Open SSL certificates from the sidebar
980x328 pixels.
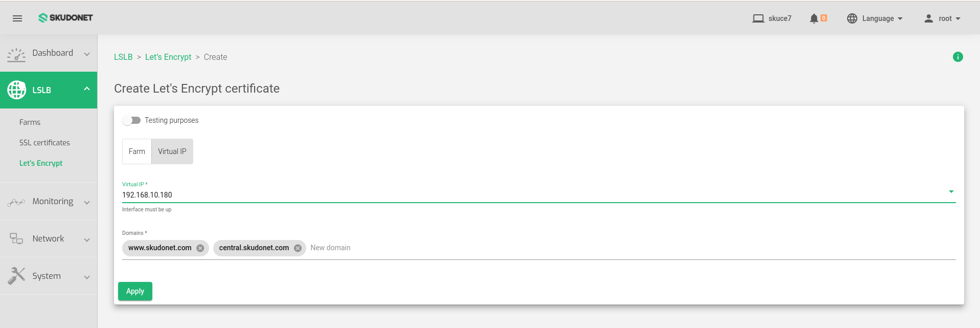(x=45, y=142)
